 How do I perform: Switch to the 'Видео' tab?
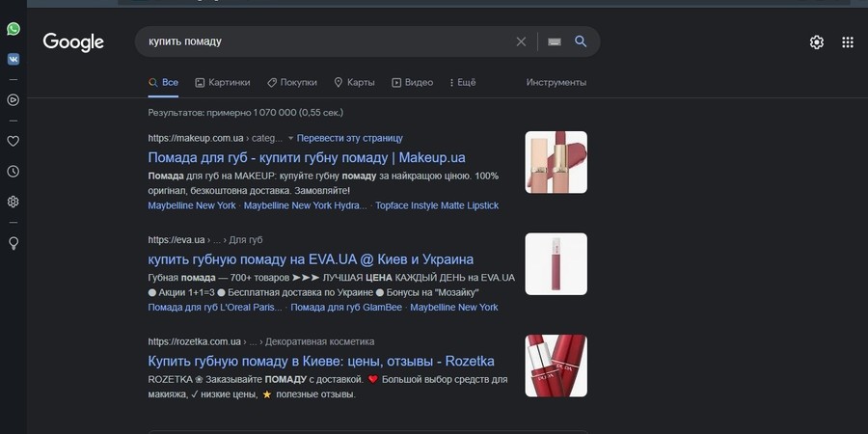pos(413,83)
